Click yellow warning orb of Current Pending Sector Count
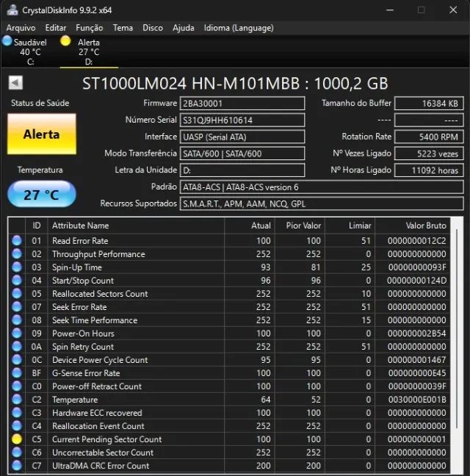This screenshot has width=470, height=476. coord(17,439)
